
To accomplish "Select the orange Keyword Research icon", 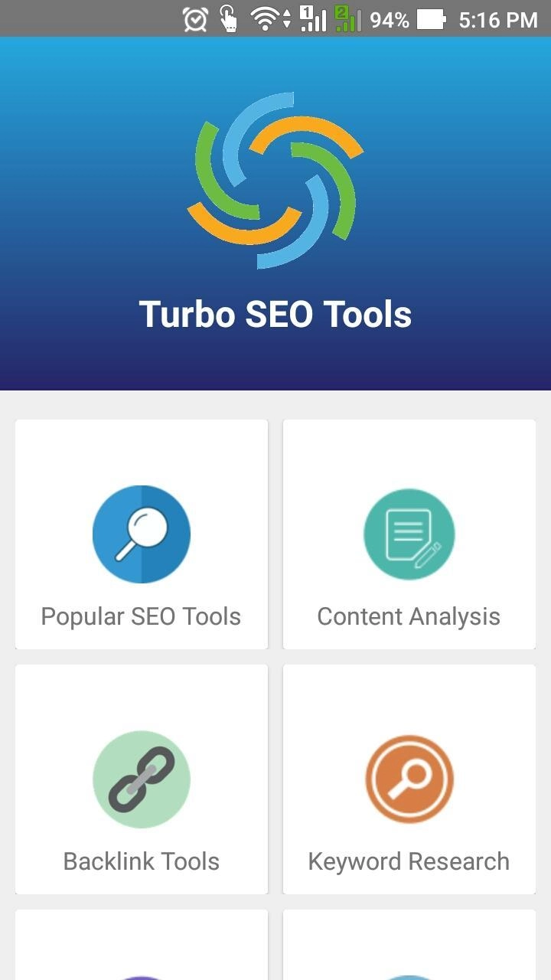I will click(x=409, y=779).
